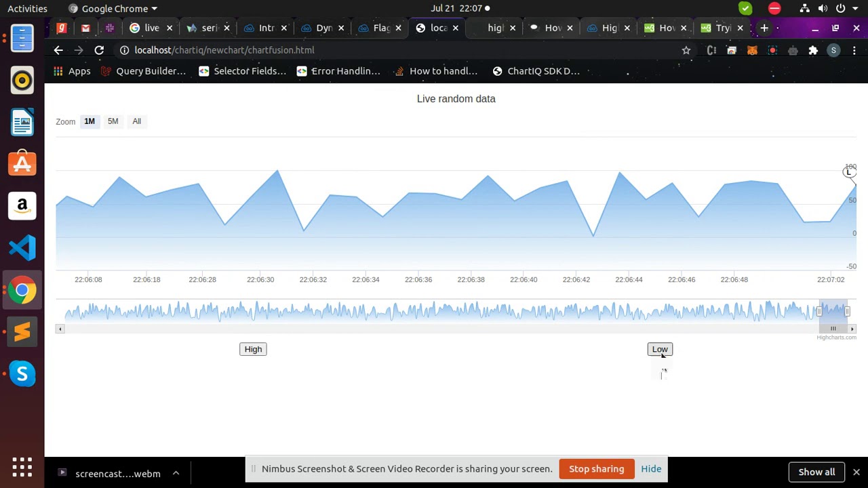Image resolution: width=868 pixels, height=488 pixels.
Task: Click the L flag marker on chart
Action: point(848,173)
